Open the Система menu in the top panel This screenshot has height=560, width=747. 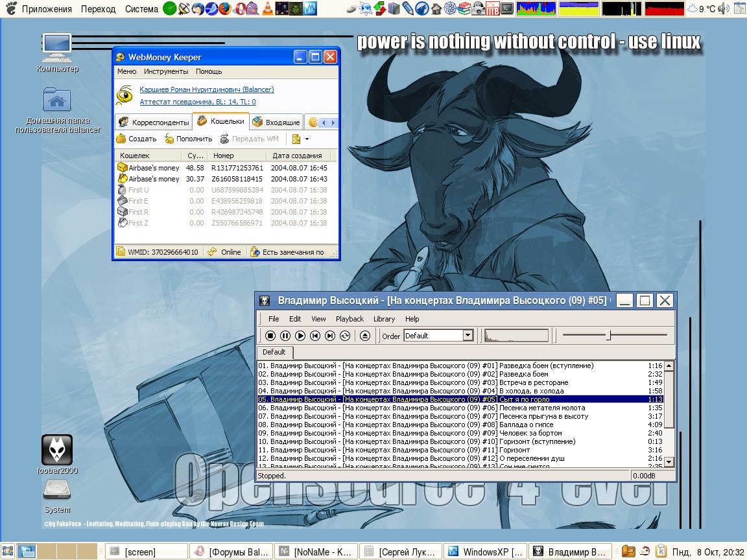click(141, 9)
